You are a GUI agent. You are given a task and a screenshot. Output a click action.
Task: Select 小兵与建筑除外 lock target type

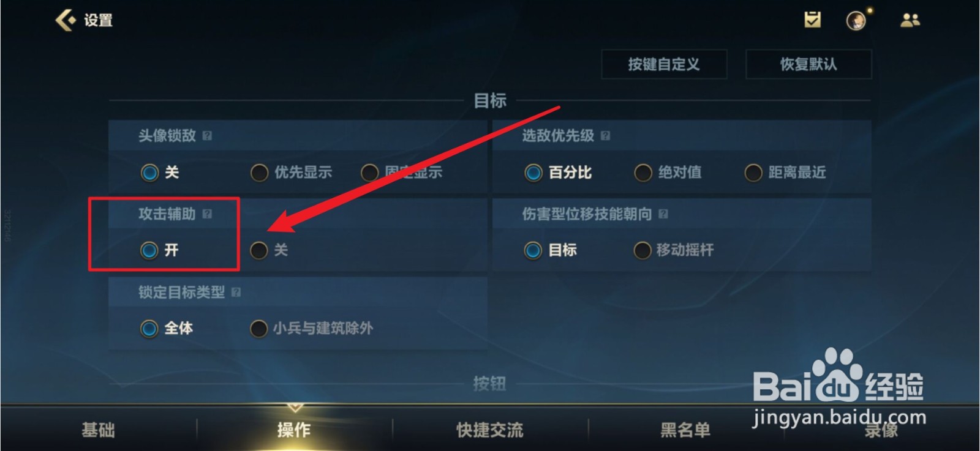coord(312,328)
